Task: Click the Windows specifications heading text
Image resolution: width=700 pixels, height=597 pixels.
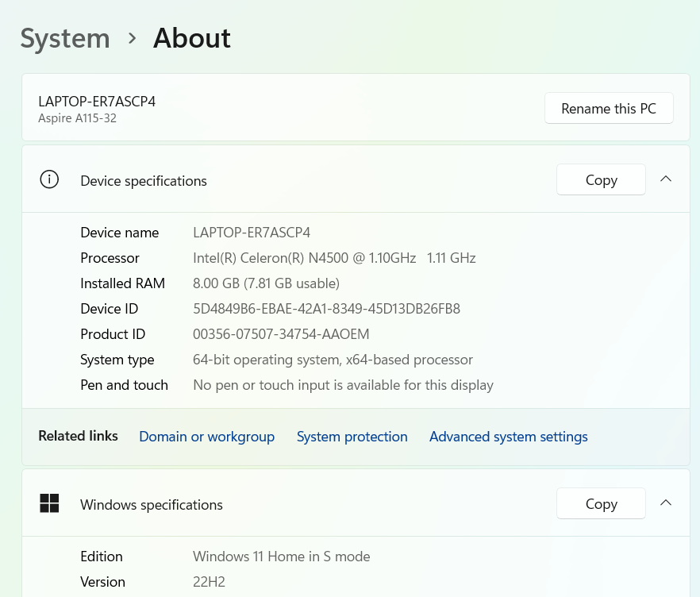Action: tap(152, 505)
